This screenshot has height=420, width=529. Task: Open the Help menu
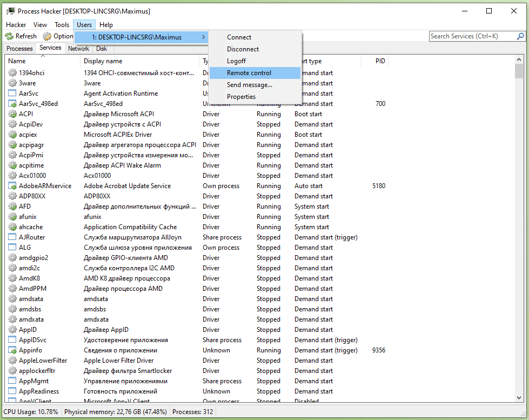[x=106, y=25]
